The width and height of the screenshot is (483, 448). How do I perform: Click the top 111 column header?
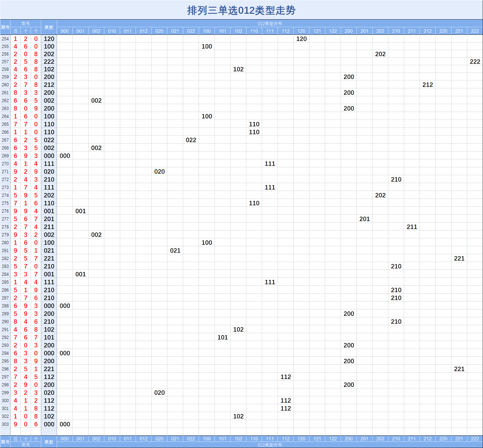pyautogui.click(x=270, y=31)
